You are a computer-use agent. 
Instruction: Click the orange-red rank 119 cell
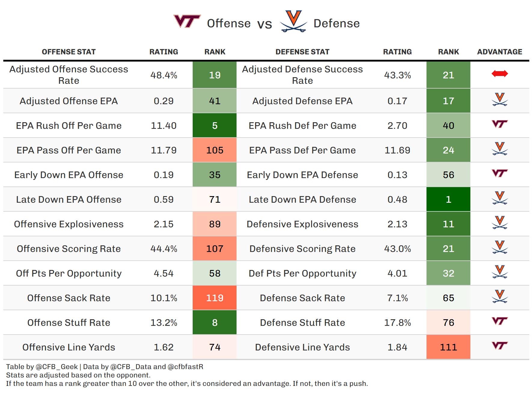pyautogui.click(x=215, y=298)
